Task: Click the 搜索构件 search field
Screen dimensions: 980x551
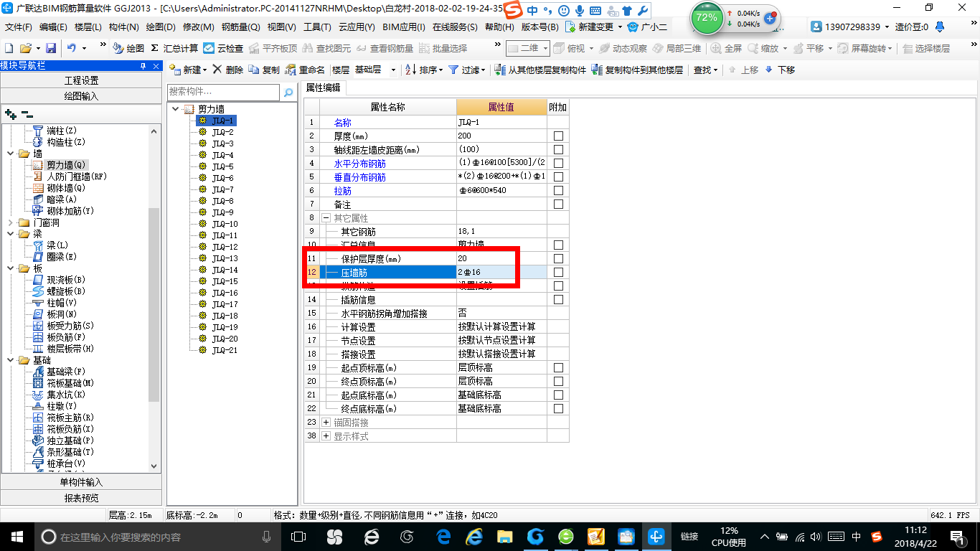Action: tap(223, 93)
